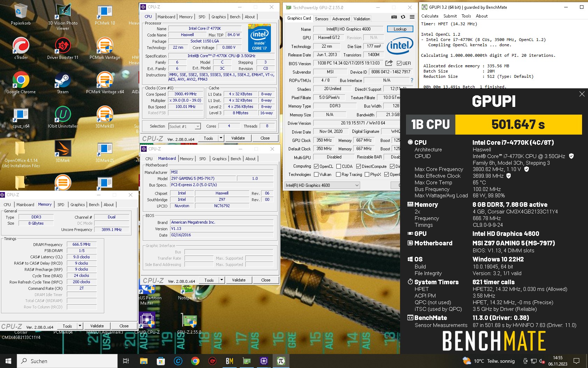
Task: Click the GPU-Z refresh icon
Action: (403, 17)
